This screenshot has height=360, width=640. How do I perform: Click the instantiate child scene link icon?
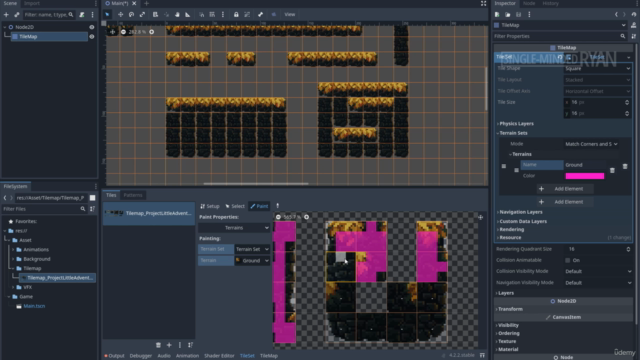coord(17,15)
